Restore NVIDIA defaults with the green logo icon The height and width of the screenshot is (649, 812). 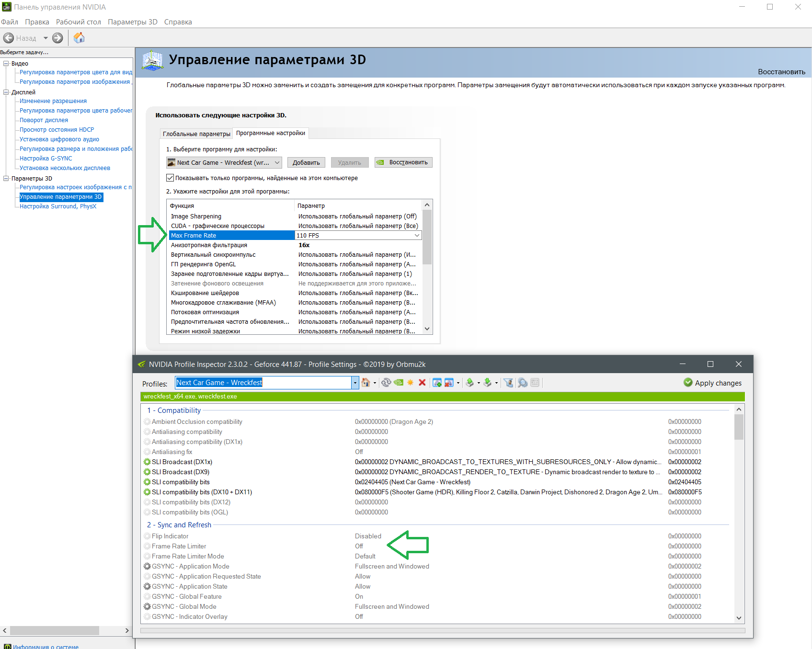click(x=399, y=383)
